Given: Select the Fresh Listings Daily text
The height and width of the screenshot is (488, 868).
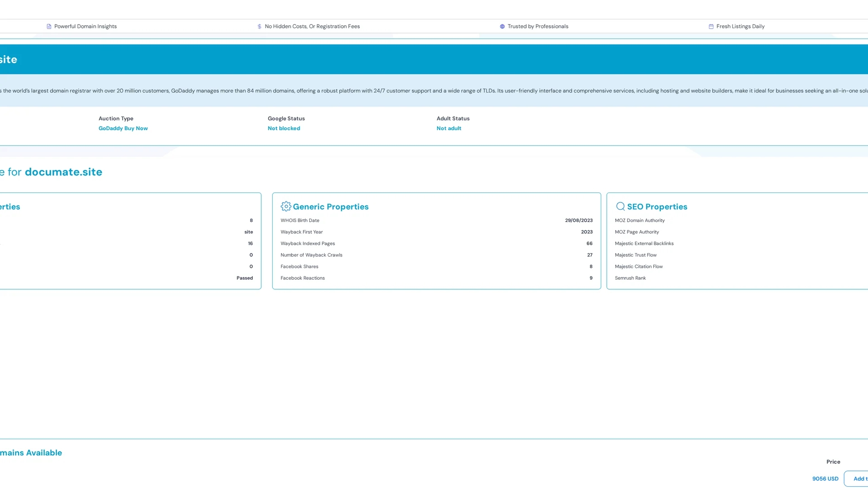Looking at the screenshot, I should point(741,27).
